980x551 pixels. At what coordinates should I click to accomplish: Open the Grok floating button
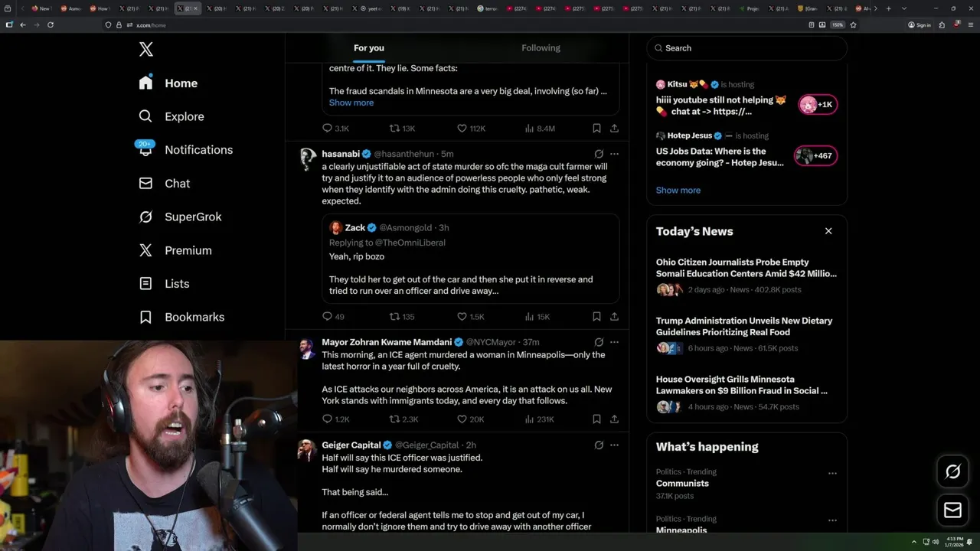pos(952,472)
